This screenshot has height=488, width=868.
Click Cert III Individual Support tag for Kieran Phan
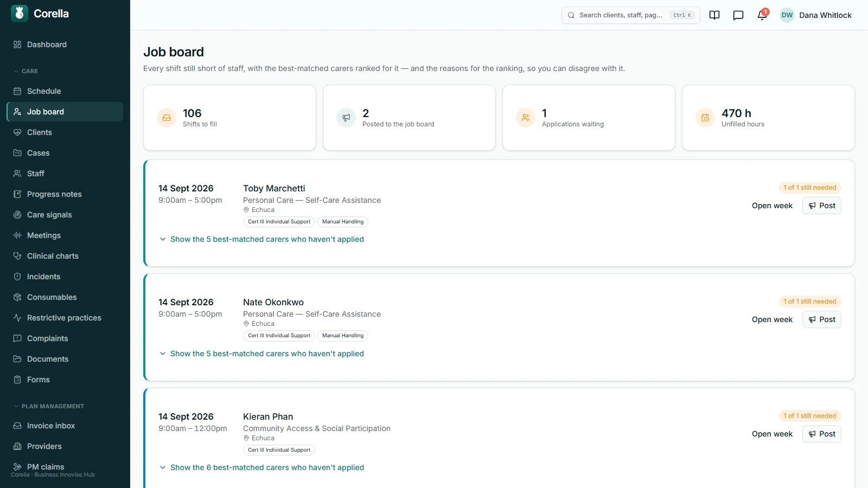(x=279, y=450)
